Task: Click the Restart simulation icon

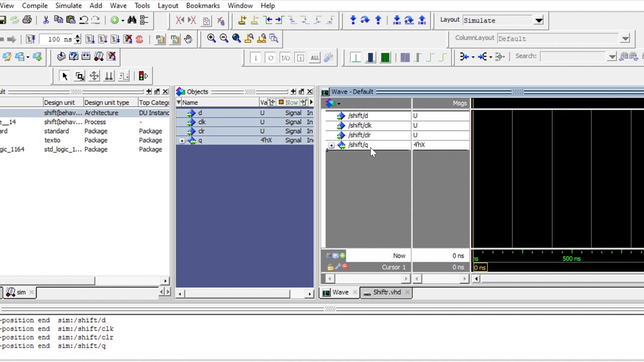Action: 30,39
